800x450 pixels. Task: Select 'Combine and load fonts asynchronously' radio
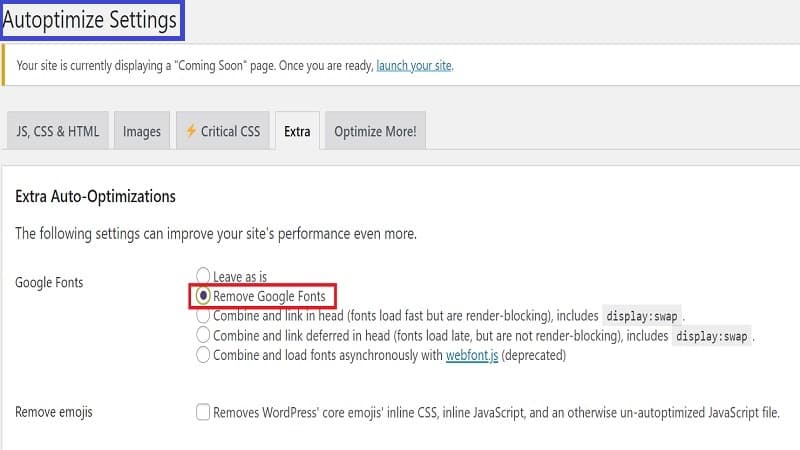pos(204,355)
